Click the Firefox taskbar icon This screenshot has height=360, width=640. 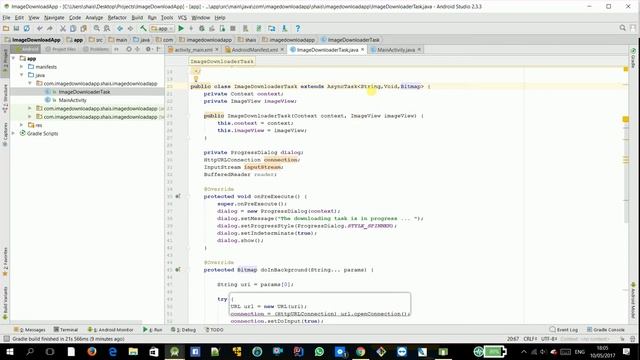coord(92,351)
